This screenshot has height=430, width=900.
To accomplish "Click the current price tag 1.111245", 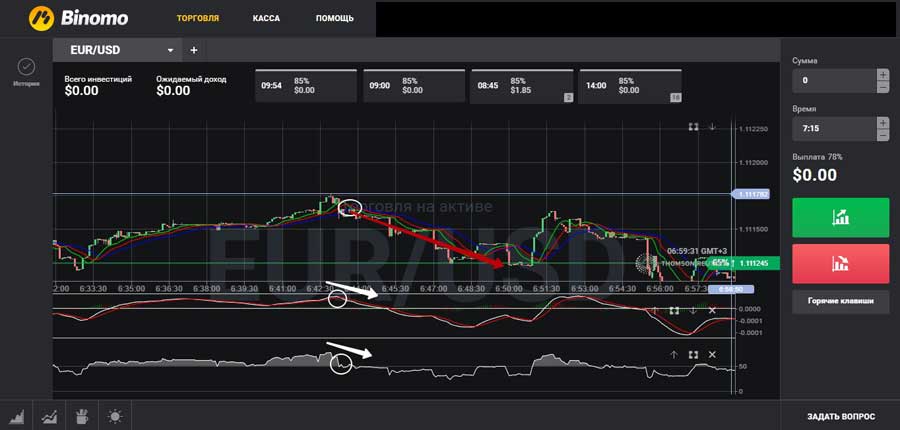I will point(755,264).
